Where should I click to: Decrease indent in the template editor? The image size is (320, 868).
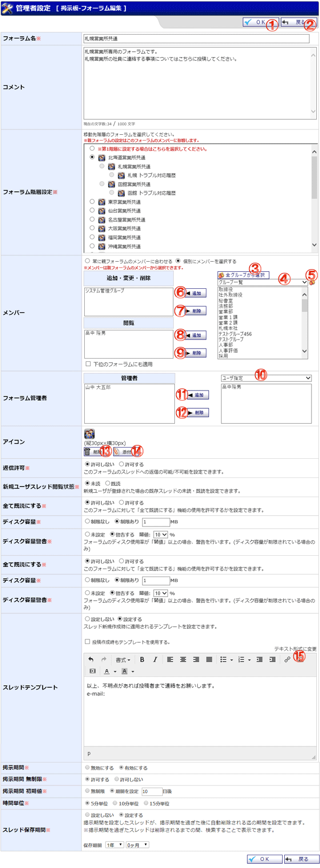(x=259, y=660)
